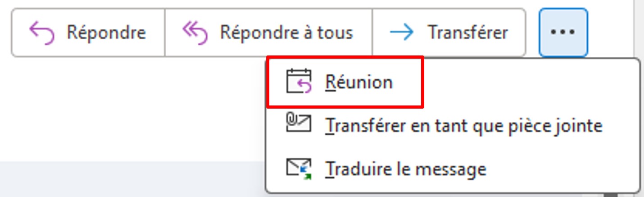This screenshot has width=644, height=197.
Task: Collapse the more actions dropdown menu
Action: click(563, 32)
